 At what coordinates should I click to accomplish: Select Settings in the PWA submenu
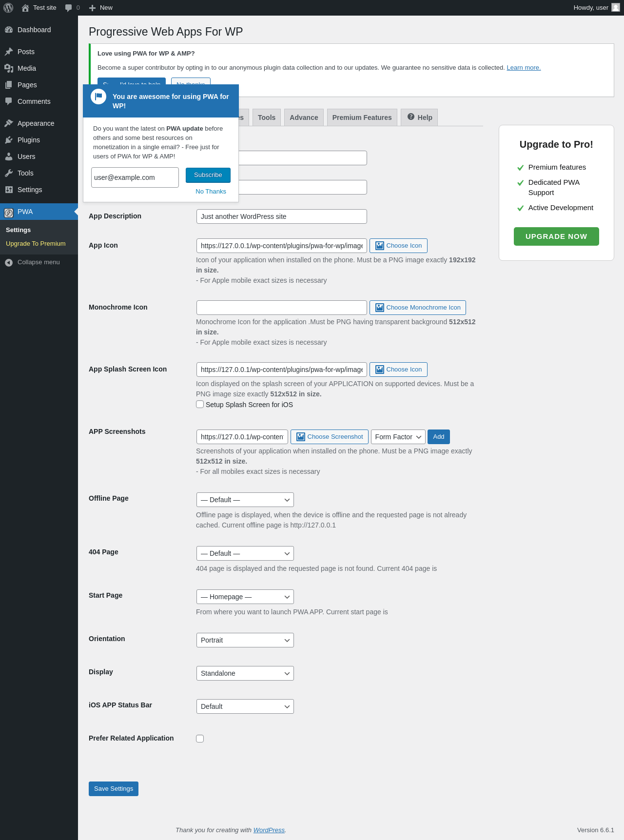pos(18,230)
